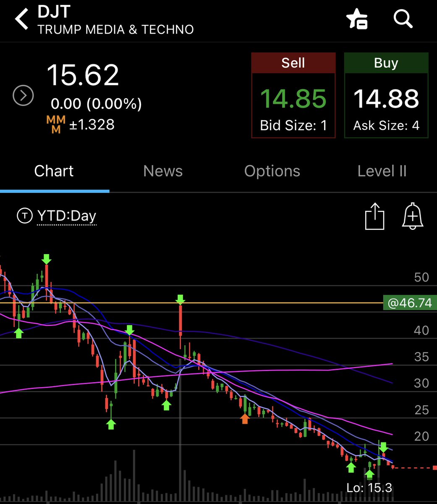The height and width of the screenshot is (504, 437).
Task: Open the YTD:Day timeframe selector
Action: click(67, 216)
